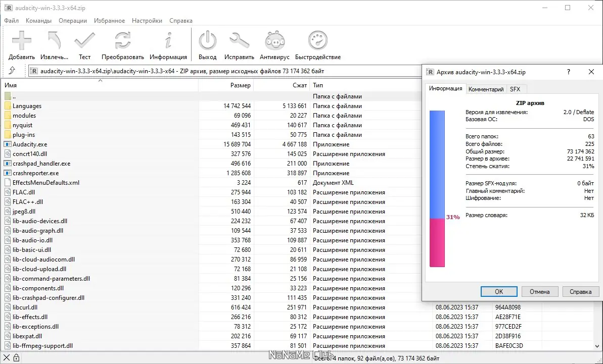
Task: Select the lib-basic-ui.dll row
Action: tap(212, 250)
